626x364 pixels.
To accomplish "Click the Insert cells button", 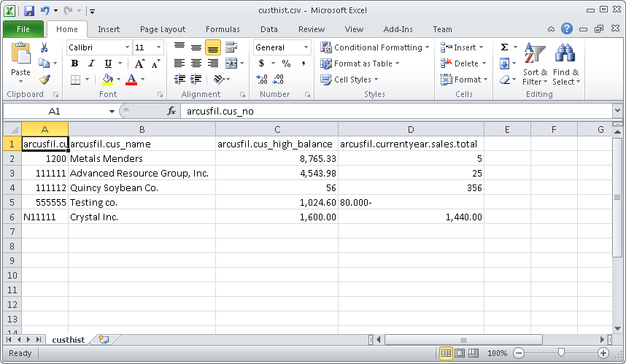I will 462,47.
